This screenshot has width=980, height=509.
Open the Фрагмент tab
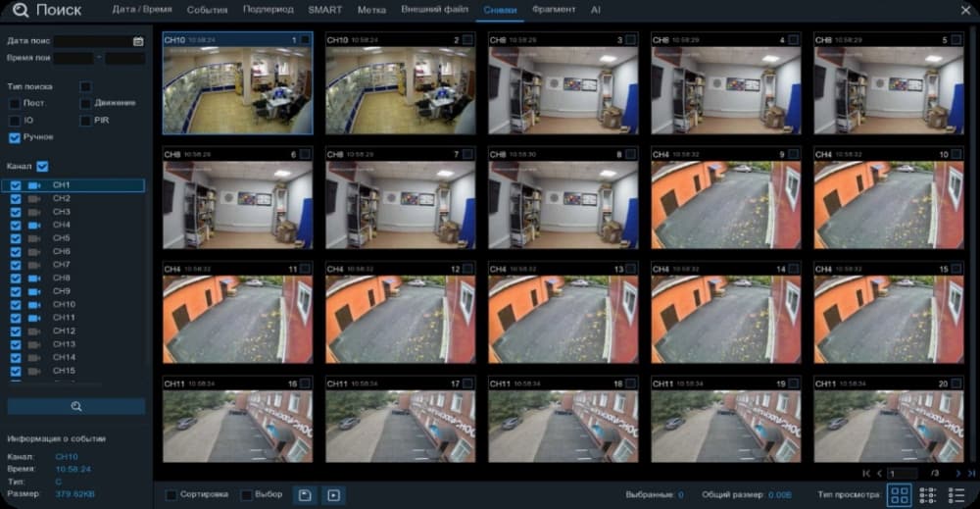coord(554,10)
